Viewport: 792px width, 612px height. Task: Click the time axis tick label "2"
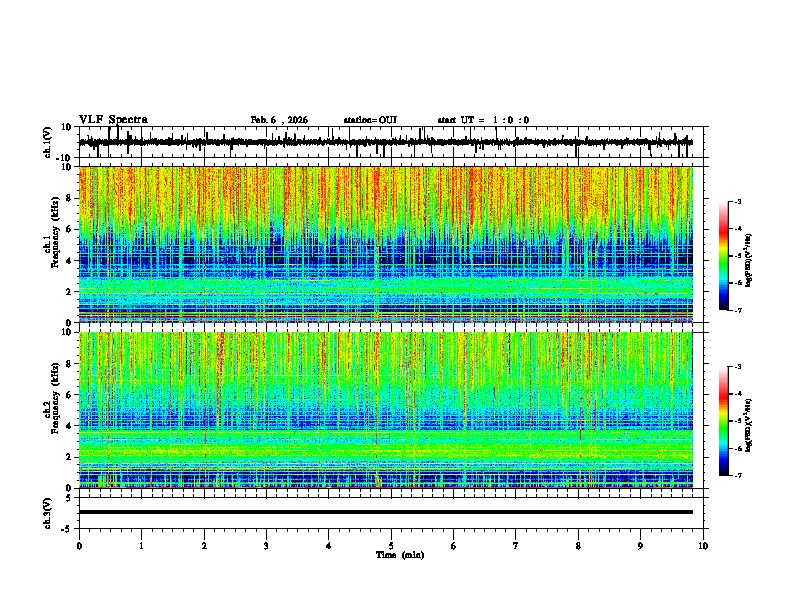tap(204, 546)
